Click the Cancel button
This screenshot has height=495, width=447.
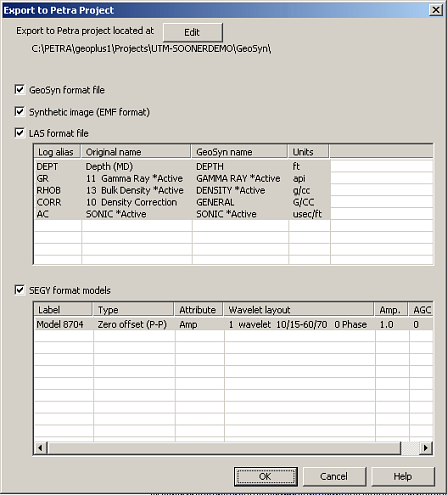[334, 476]
